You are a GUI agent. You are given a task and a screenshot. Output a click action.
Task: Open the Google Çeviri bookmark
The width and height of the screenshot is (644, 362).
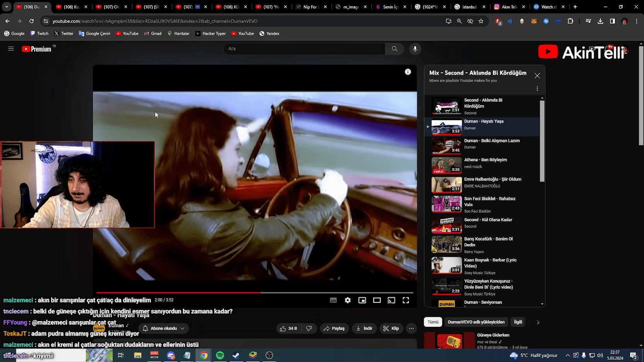(94, 34)
